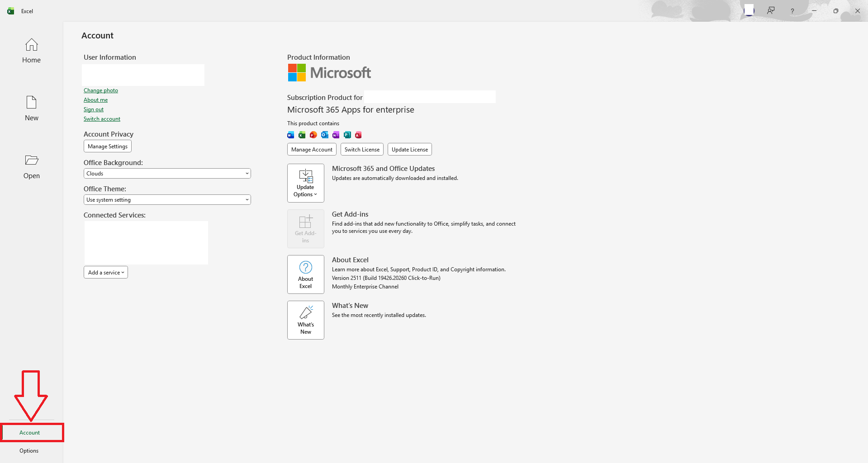This screenshot has width=868, height=463.
Task: Click the Switch License button
Action: 362,150
